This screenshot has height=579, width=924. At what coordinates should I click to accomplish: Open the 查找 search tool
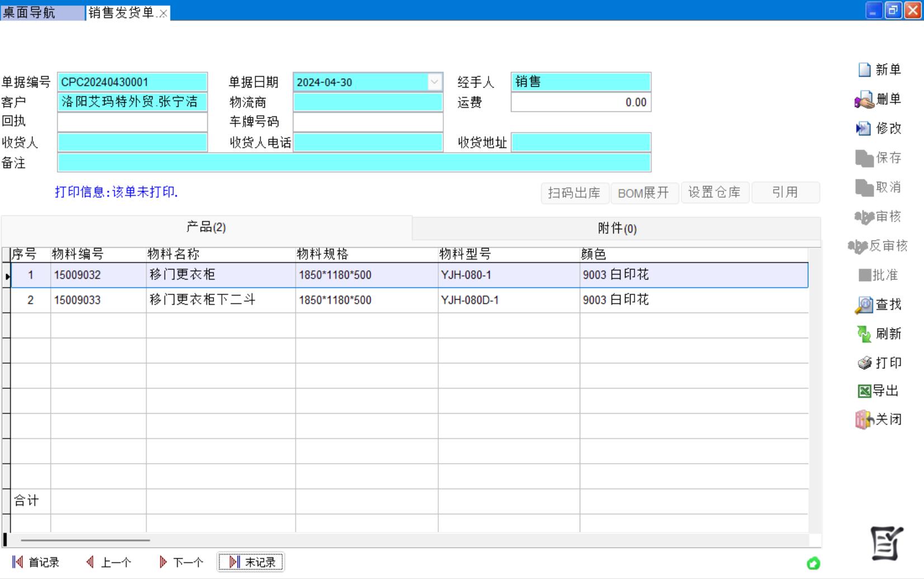[x=864, y=305]
